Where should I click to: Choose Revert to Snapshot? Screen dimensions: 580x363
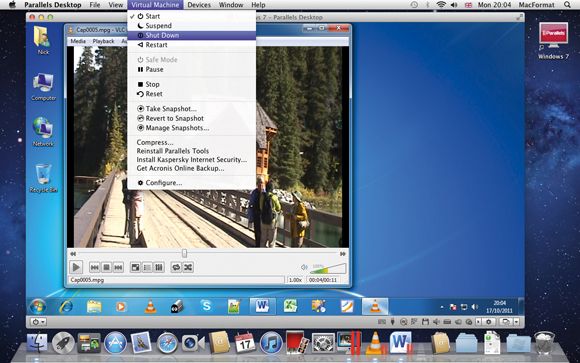(x=192, y=118)
